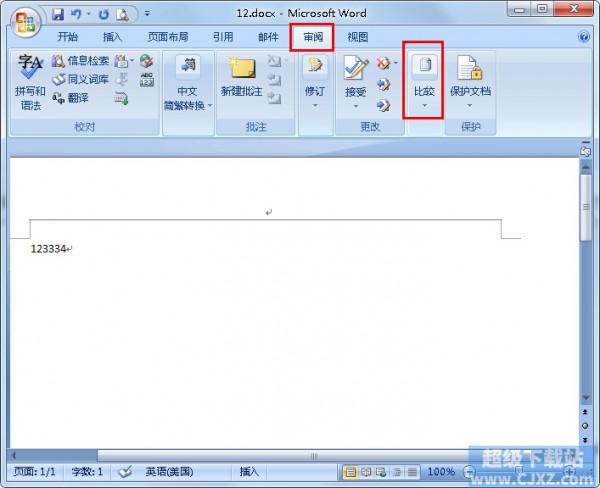Toggle the 插入 insert mode indicator

pyautogui.click(x=249, y=472)
